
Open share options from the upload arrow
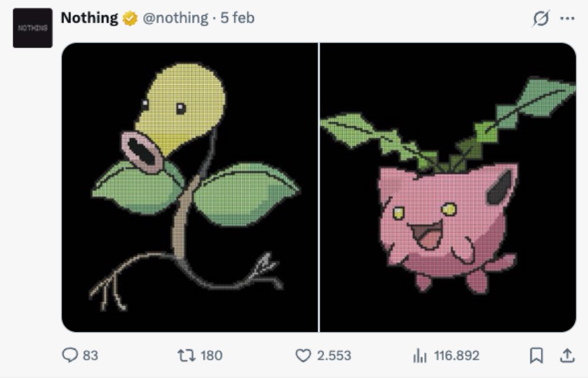(567, 355)
